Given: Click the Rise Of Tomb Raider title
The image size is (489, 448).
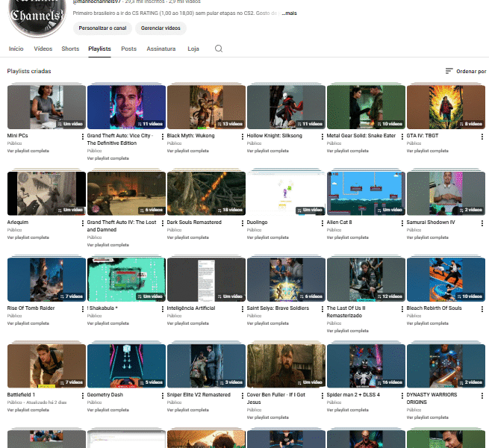Looking at the screenshot, I should [31, 308].
